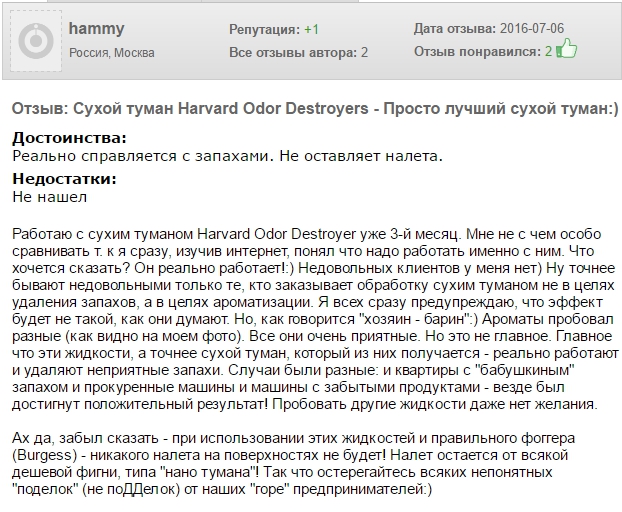Screen dimensions: 622x512
Task: Click the paragraph starting Работаю с сухим туманом
Action: [x=315, y=319]
